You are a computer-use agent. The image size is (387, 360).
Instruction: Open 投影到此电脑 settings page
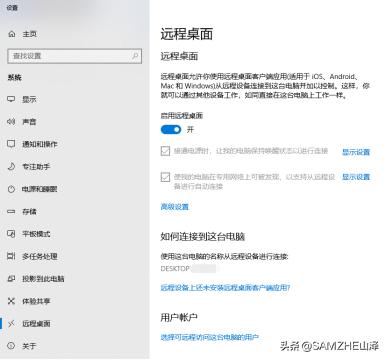point(43,278)
